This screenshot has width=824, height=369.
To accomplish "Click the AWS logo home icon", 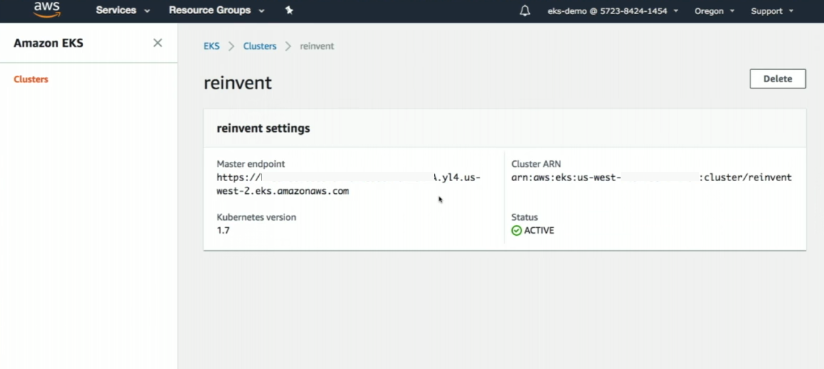I will coord(47,10).
